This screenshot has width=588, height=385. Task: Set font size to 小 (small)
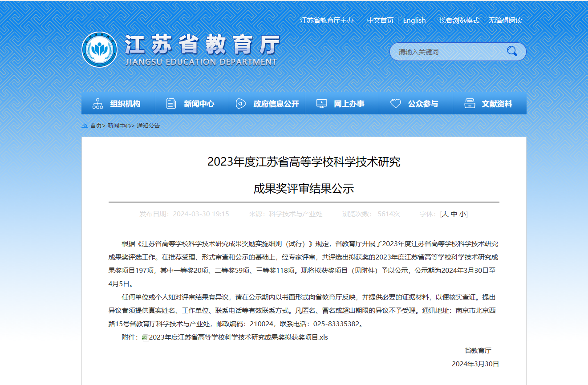coord(463,214)
